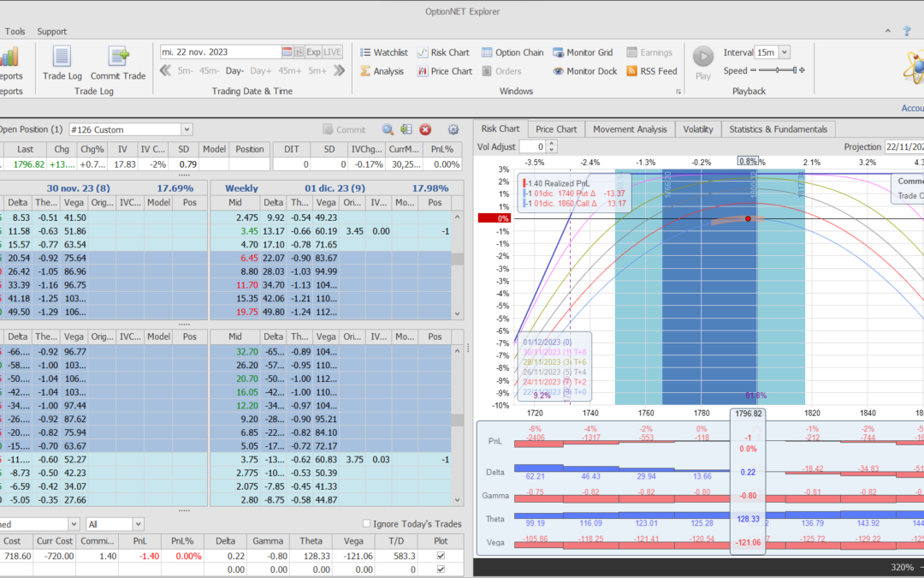Switch to the Movement Analysis tab

point(630,129)
